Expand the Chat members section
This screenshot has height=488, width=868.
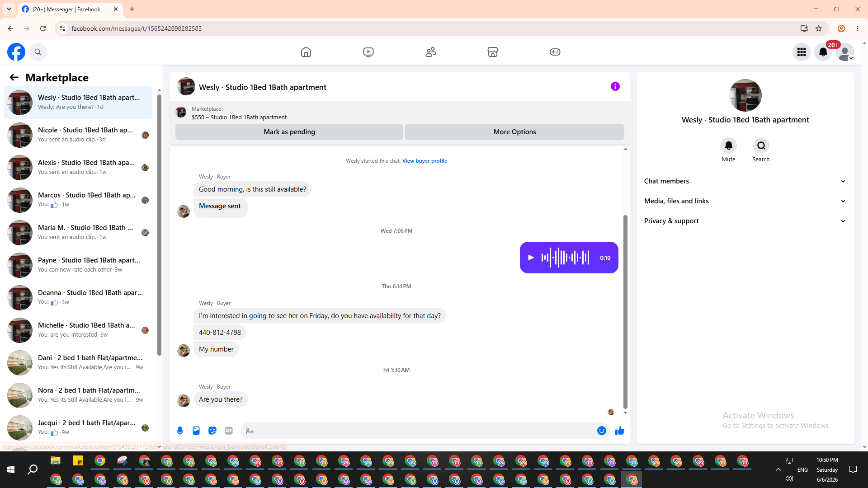coord(745,181)
